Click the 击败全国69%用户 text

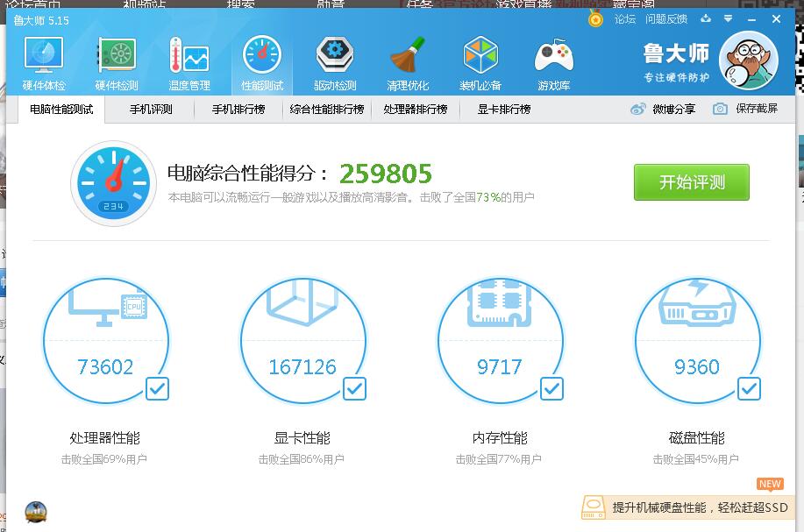coord(104,459)
